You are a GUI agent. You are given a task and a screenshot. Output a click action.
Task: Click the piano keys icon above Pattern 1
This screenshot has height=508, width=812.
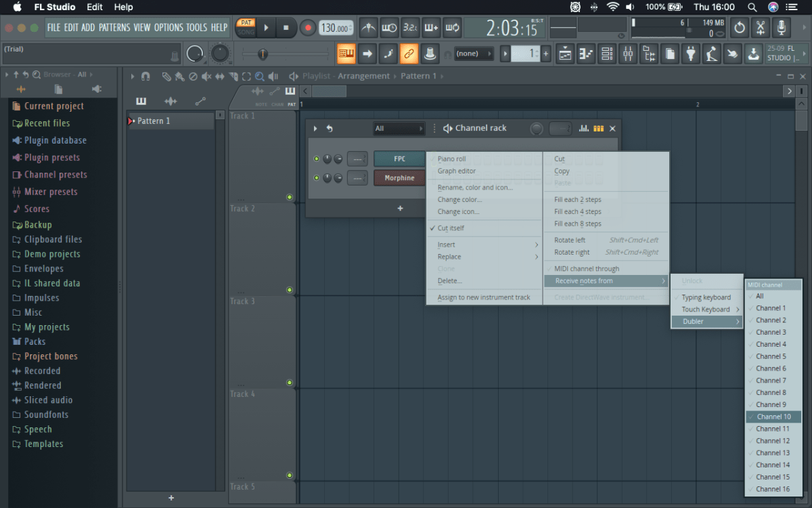[x=141, y=101]
